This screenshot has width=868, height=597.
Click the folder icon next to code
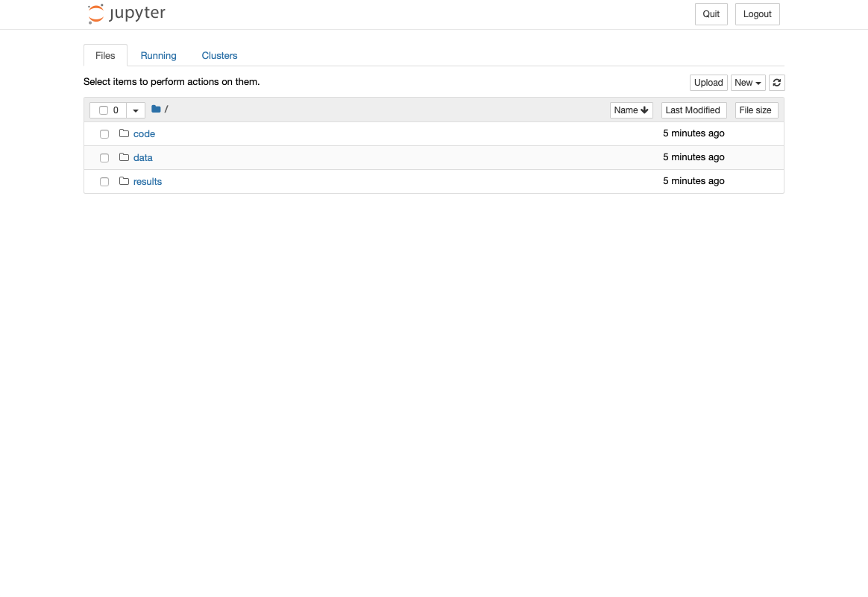coord(124,133)
